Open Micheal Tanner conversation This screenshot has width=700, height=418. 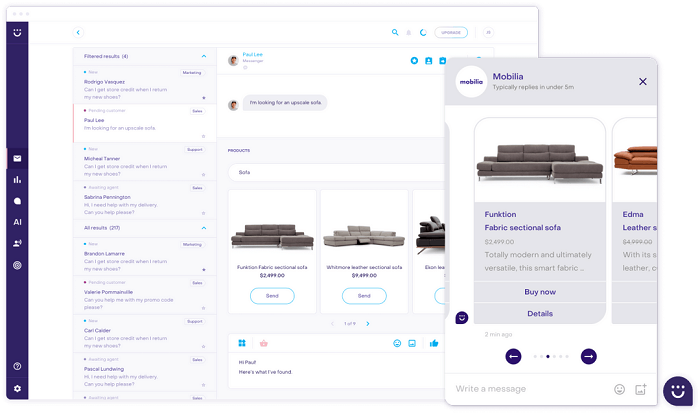(145, 162)
